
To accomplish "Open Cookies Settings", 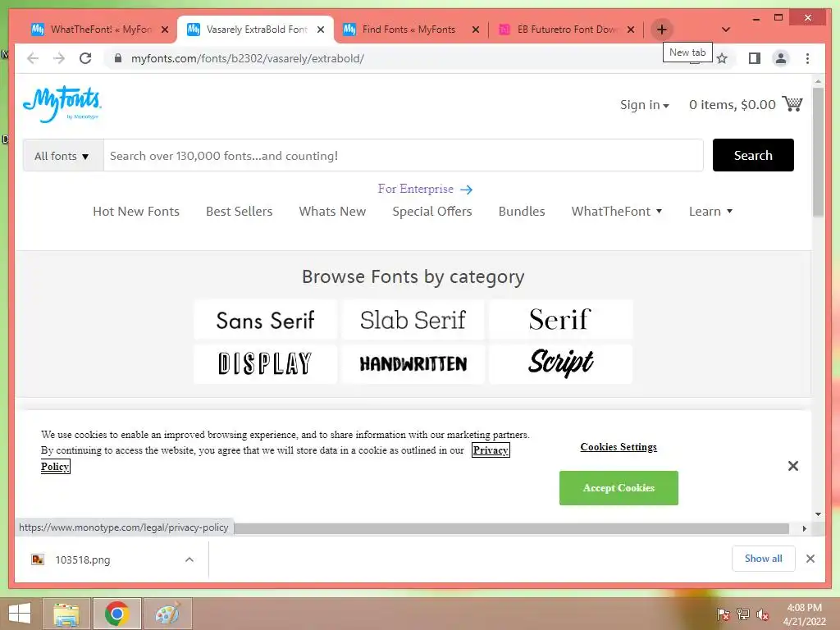I will pyautogui.click(x=619, y=447).
